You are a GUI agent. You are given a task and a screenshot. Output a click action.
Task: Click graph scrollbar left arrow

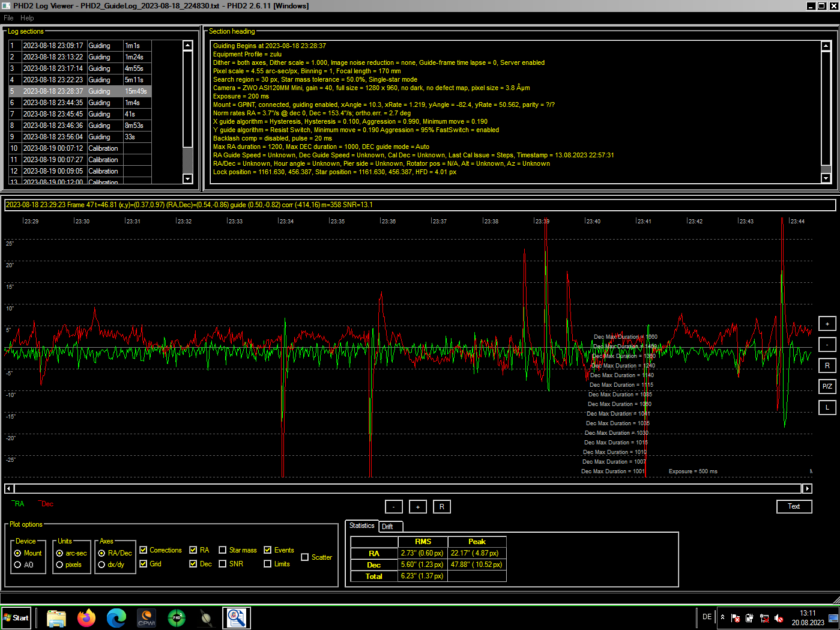coord(9,488)
